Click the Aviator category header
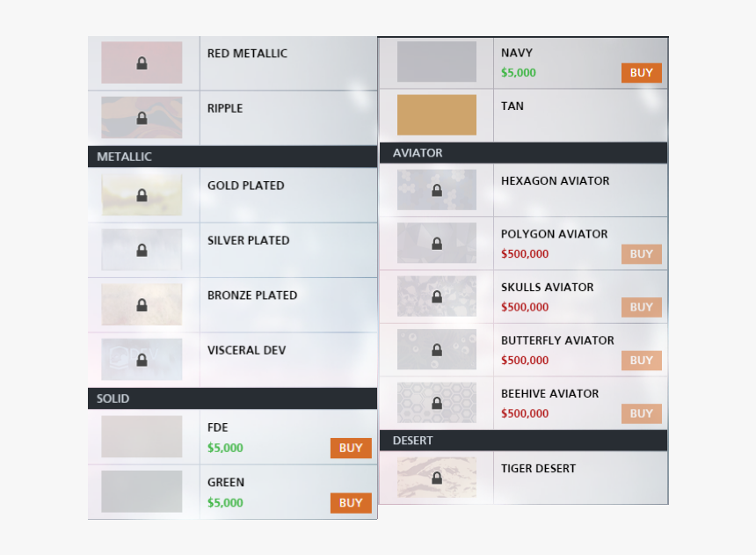The height and width of the screenshot is (555, 756). point(524,153)
